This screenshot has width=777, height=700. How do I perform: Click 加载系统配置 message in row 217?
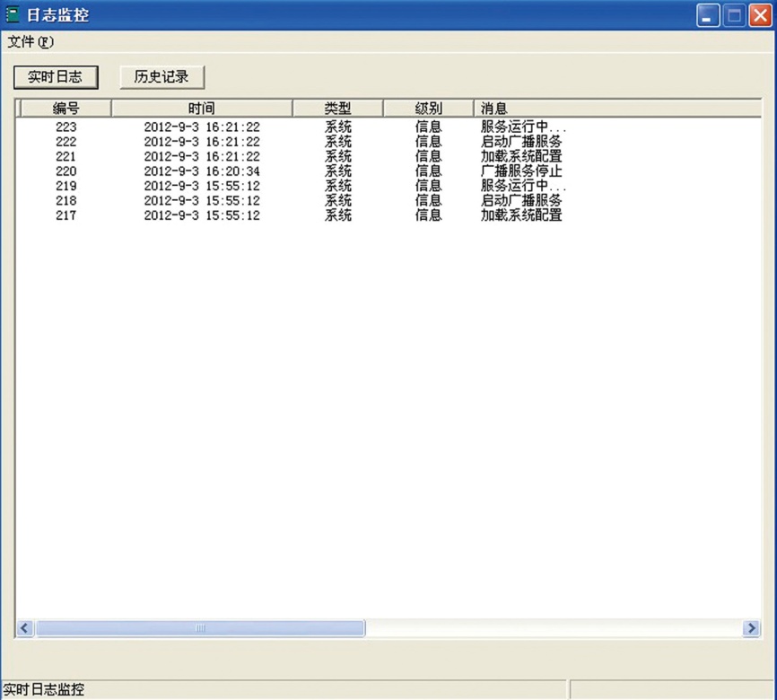click(521, 215)
